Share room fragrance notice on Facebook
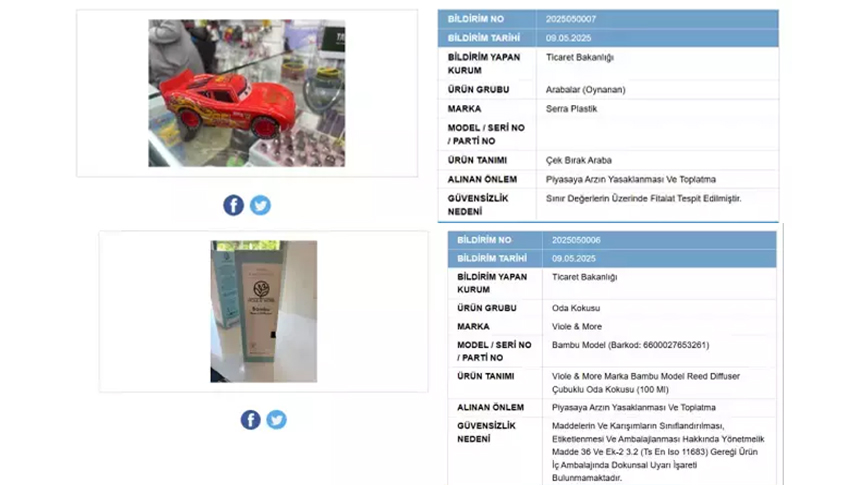860x485 pixels. [250, 420]
